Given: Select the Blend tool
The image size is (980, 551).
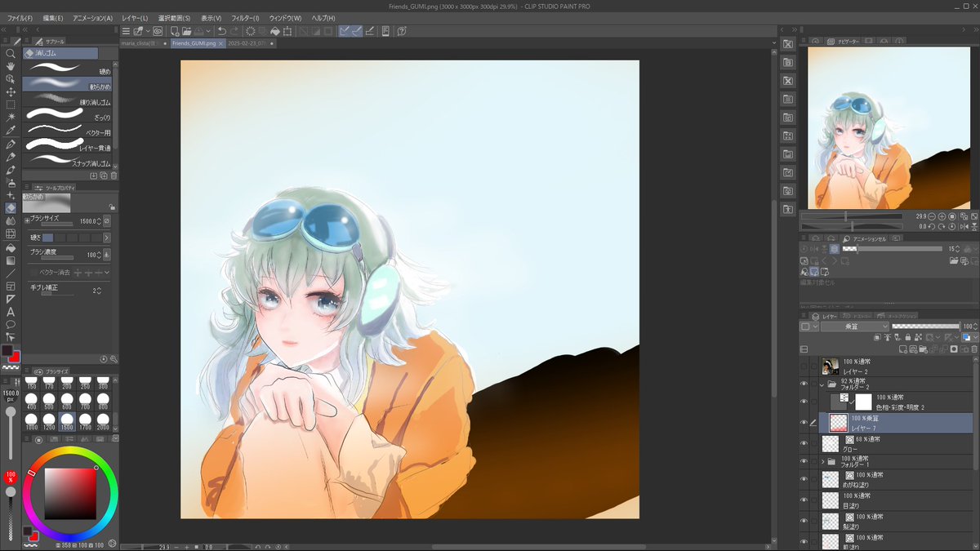Looking at the screenshot, I should (11, 221).
